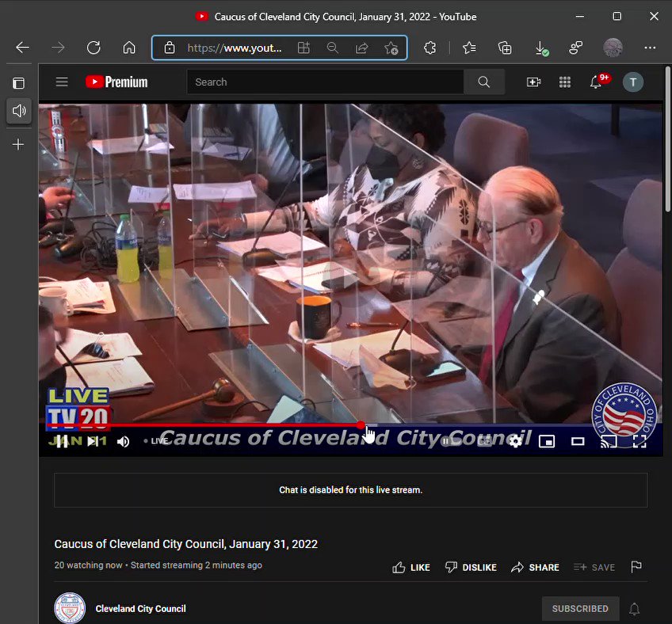Click '20 watching now' text

point(88,565)
